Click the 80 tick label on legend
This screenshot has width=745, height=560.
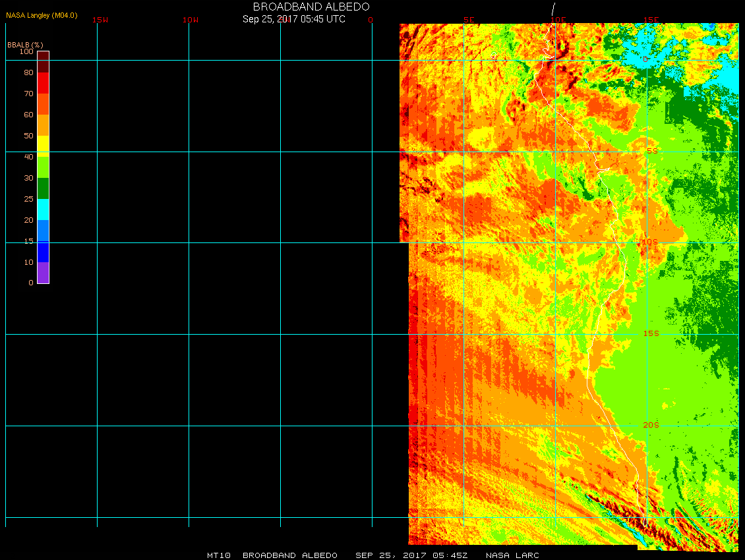click(29, 72)
